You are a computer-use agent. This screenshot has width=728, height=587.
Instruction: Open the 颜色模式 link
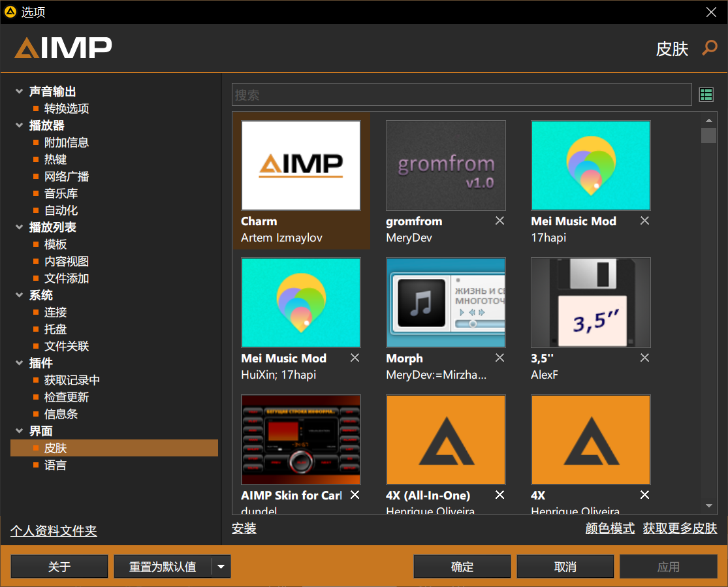pyautogui.click(x=610, y=528)
